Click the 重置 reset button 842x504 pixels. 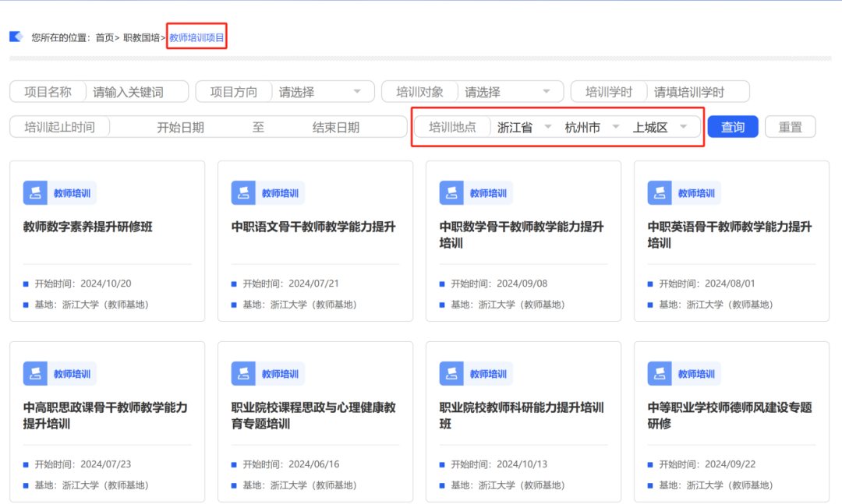790,127
